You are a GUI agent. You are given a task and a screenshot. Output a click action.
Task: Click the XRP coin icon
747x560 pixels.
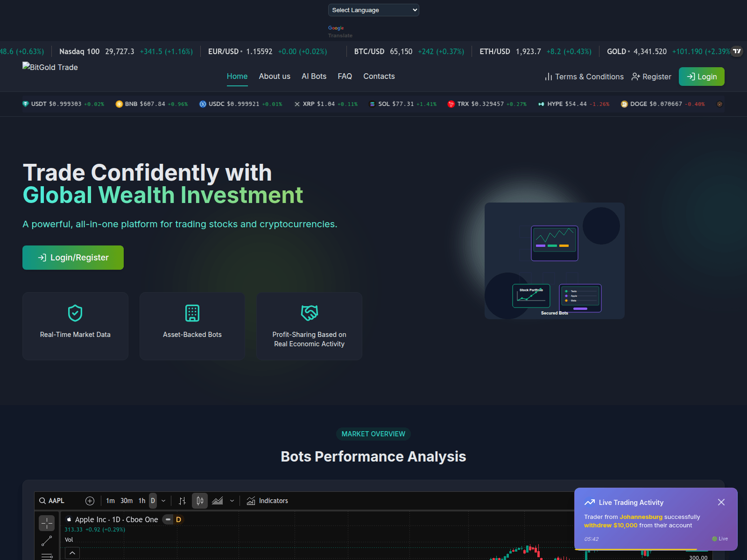point(297,104)
